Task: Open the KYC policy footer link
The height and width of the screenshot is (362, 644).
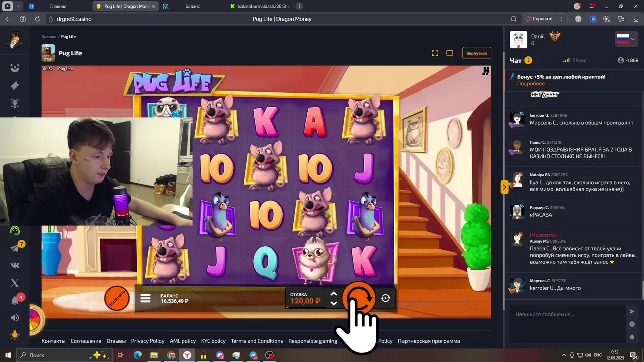Action: click(x=213, y=341)
